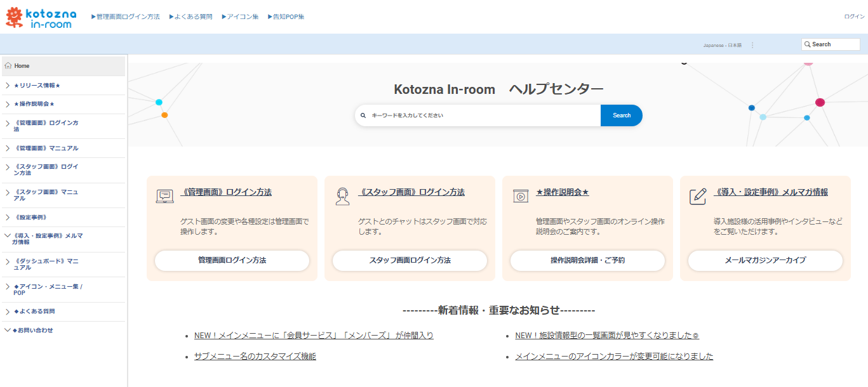Expand ◆アイコン・メニュー集 / POP sidebar item
Image resolution: width=868 pixels, height=387 pixels.
7,286
